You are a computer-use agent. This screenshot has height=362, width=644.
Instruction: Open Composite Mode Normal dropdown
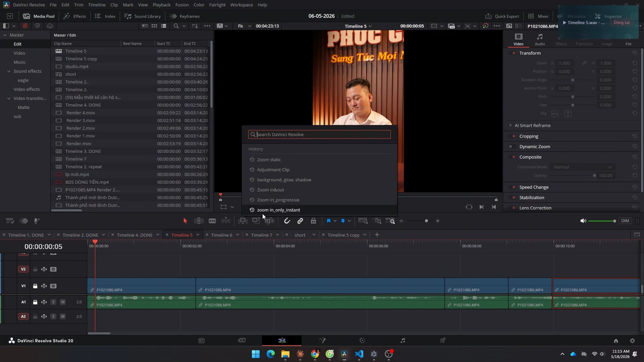coord(583,167)
